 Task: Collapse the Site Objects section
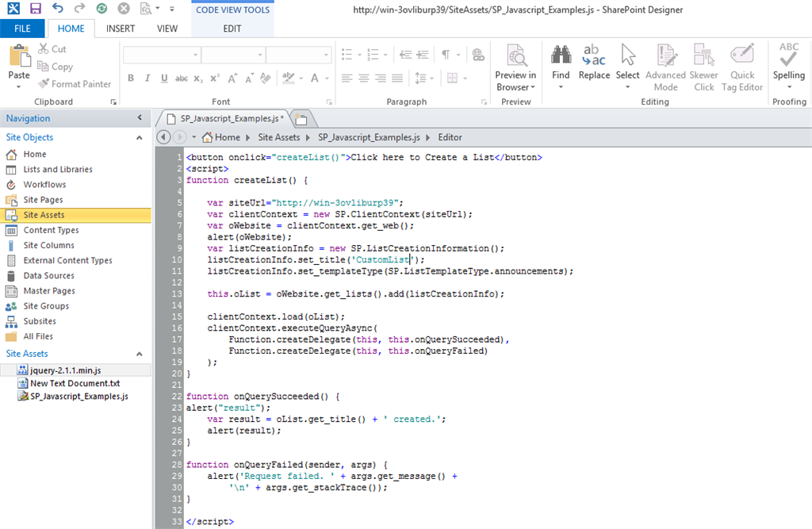coord(140,137)
